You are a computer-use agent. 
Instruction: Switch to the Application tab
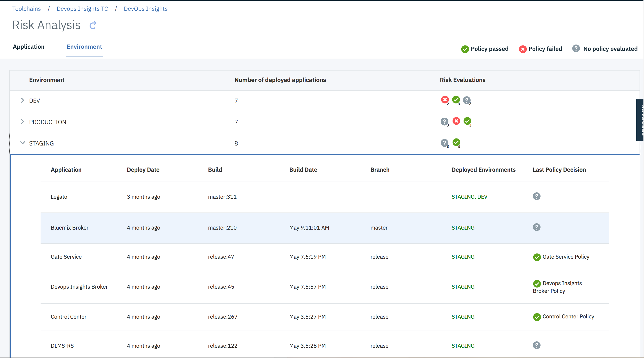[x=29, y=47]
